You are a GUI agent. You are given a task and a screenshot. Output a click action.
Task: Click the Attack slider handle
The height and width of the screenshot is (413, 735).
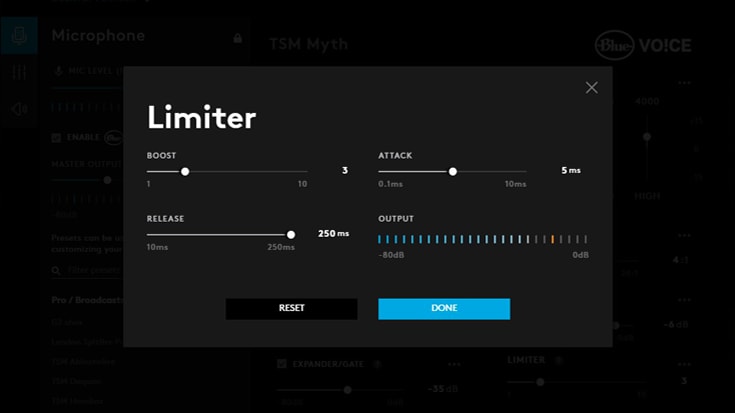(x=453, y=171)
